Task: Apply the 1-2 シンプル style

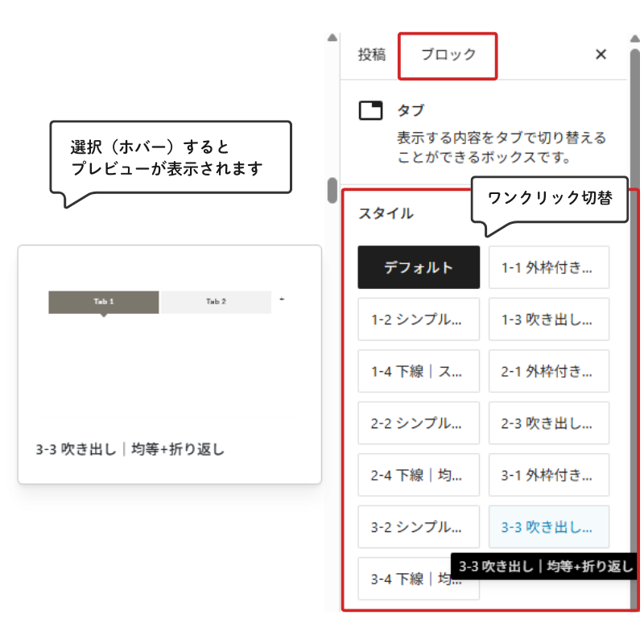Action: point(419,319)
